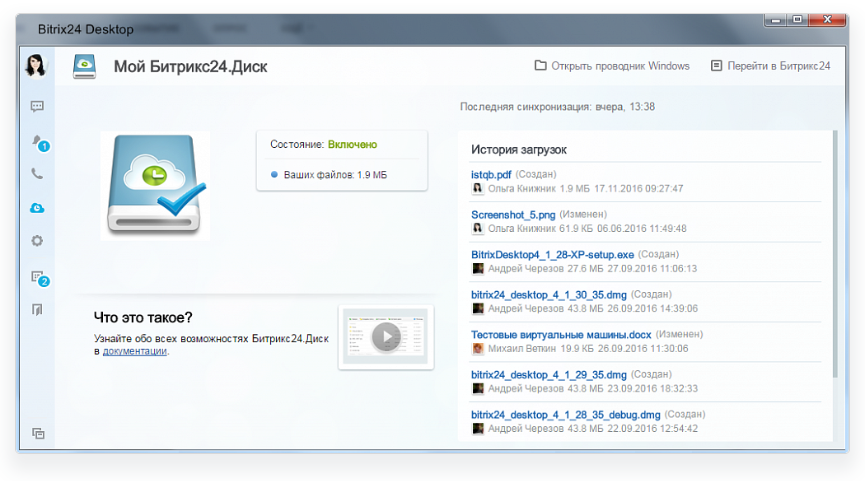Open bitrix24_desktop_4_1_29_35.dmg link
The image size is (865, 481).
(x=548, y=375)
